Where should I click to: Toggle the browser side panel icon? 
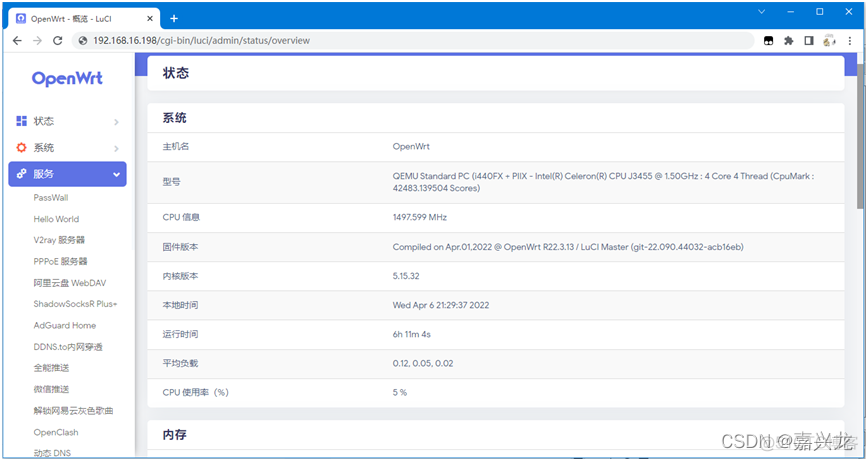[809, 40]
